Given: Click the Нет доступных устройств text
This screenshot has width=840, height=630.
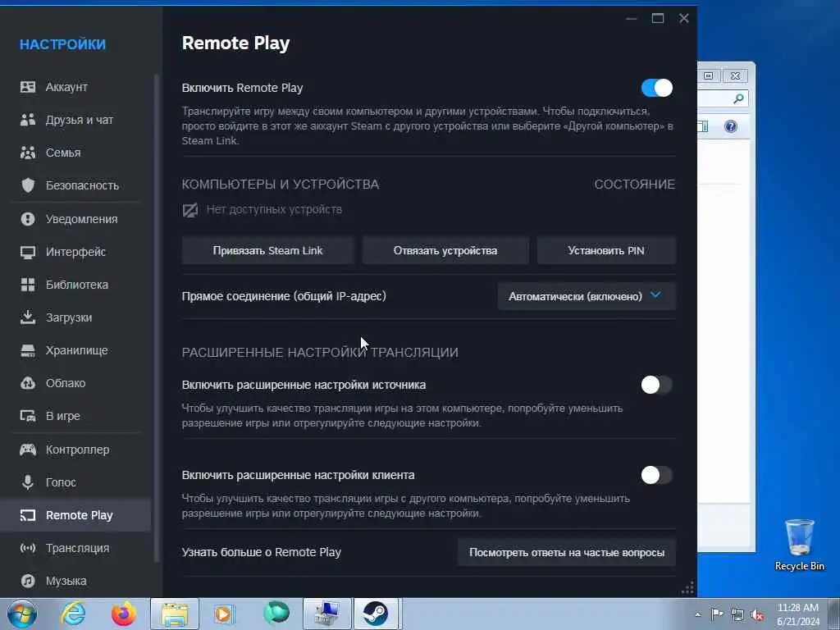Looking at the screenshot, I should 274,209.
